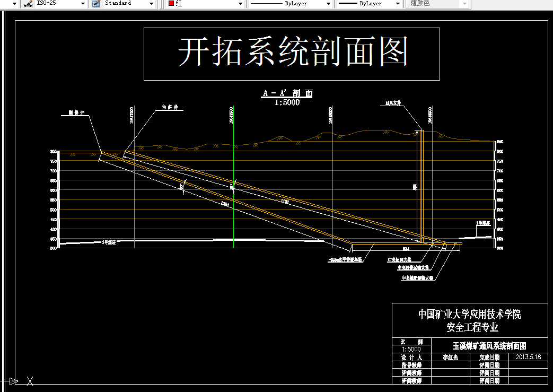Screen dimensions: 553x392
Task: Select the A-A' 剖面 section heading
Action: pos(287,93)
